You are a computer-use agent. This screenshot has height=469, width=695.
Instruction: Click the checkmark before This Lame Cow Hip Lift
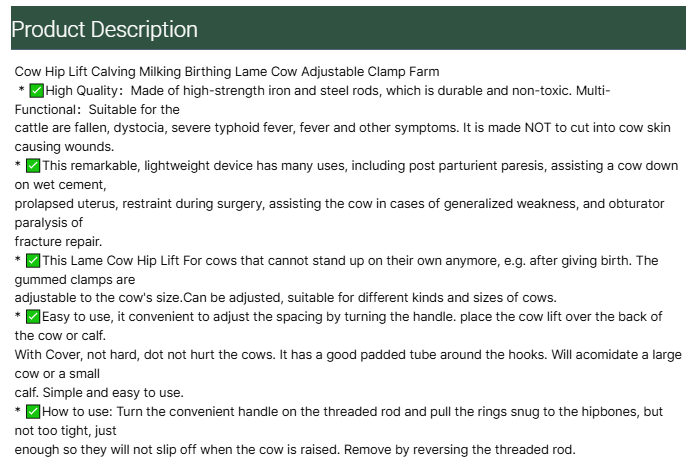point(33,261)
